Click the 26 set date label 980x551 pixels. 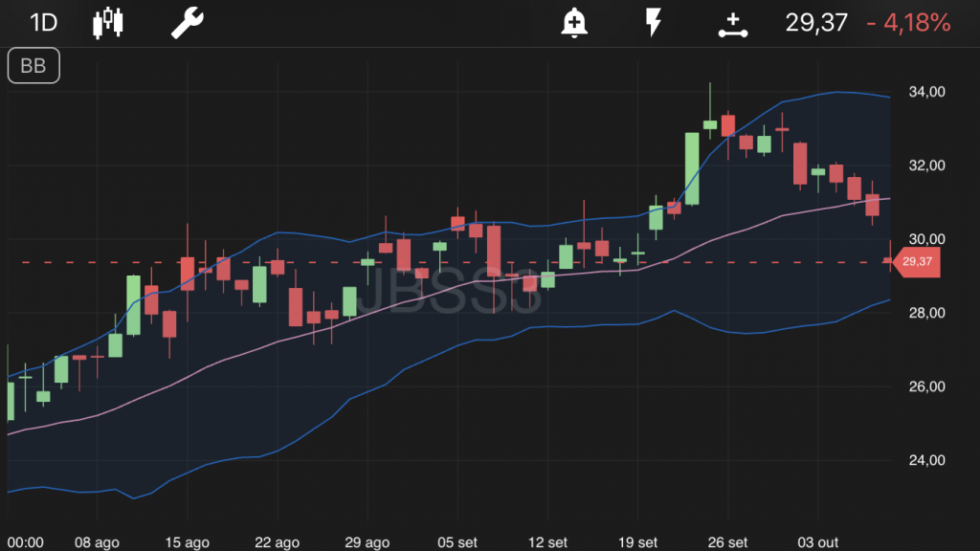(x=727, y=542)
